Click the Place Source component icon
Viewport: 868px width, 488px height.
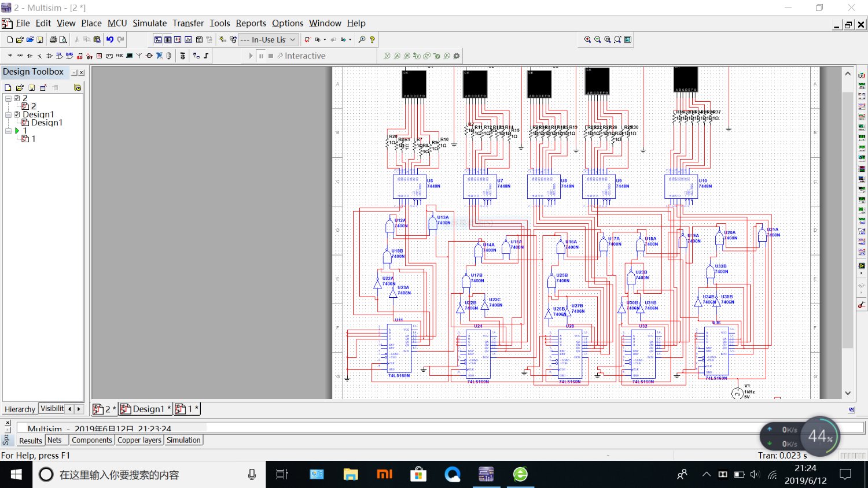(x=10, y=56)
